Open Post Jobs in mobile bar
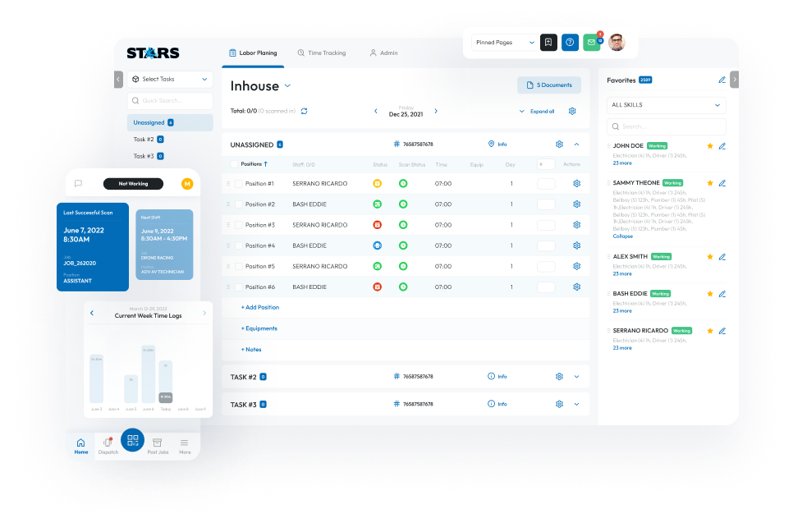Viewport: 793px width, 532px height. [158, 446]
